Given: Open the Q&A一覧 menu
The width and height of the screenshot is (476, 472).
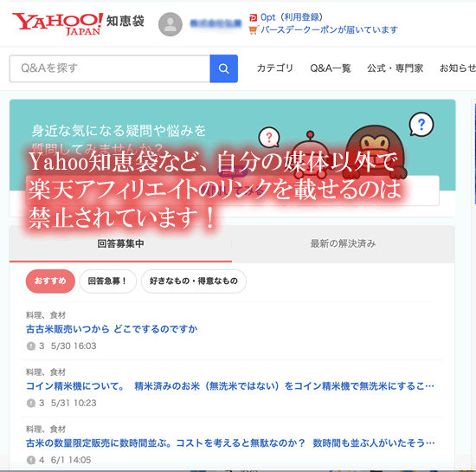Looking at the screenshot, I should tap(331, 68).
